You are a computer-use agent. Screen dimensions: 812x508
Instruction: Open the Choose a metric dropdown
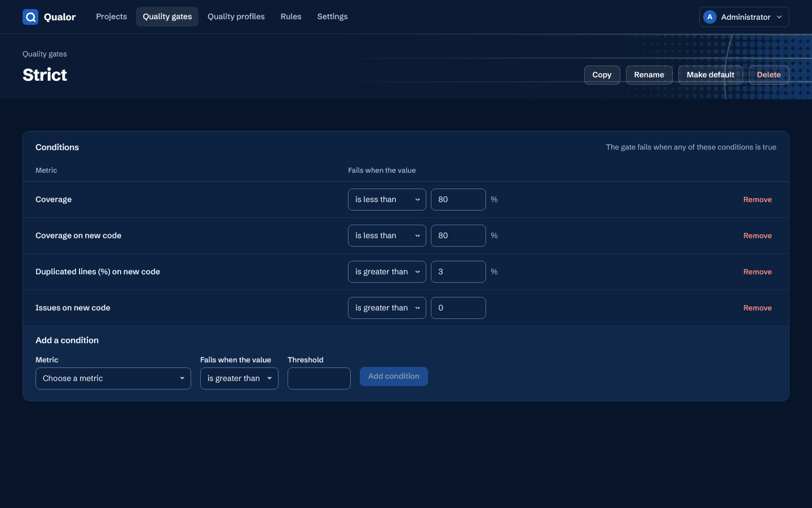point(113,378)
